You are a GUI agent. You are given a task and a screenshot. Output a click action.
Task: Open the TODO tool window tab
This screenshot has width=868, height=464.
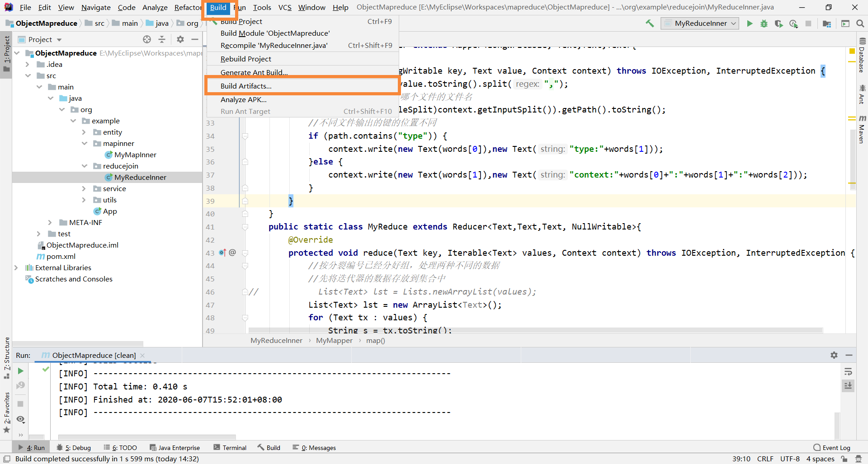(120, 448)
